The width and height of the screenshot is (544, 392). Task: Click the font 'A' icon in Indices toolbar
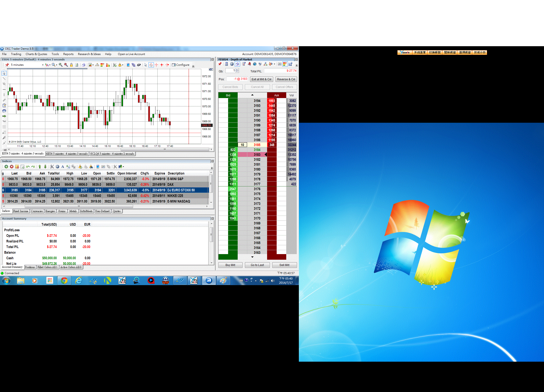(x=63, y=167)
